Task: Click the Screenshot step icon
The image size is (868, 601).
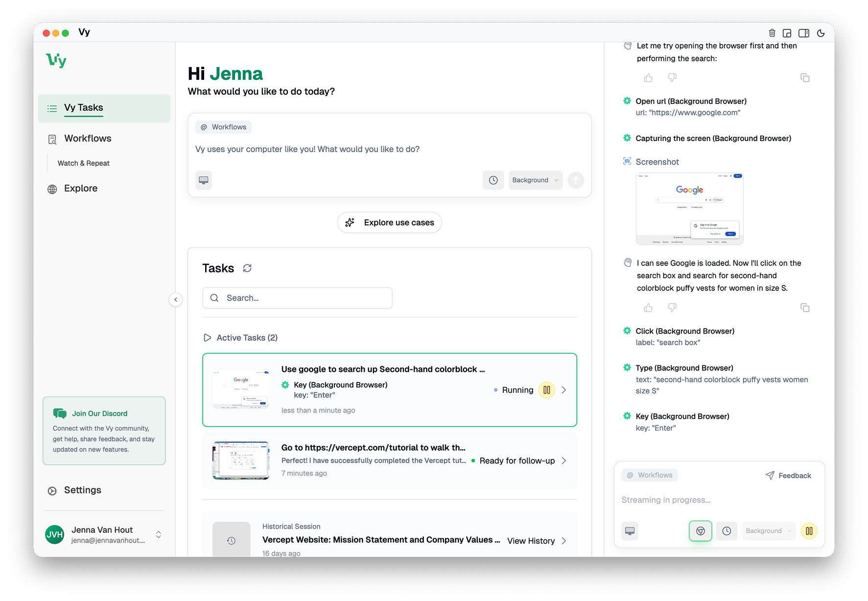Action: pyautogui.click(x=627, y=161)
